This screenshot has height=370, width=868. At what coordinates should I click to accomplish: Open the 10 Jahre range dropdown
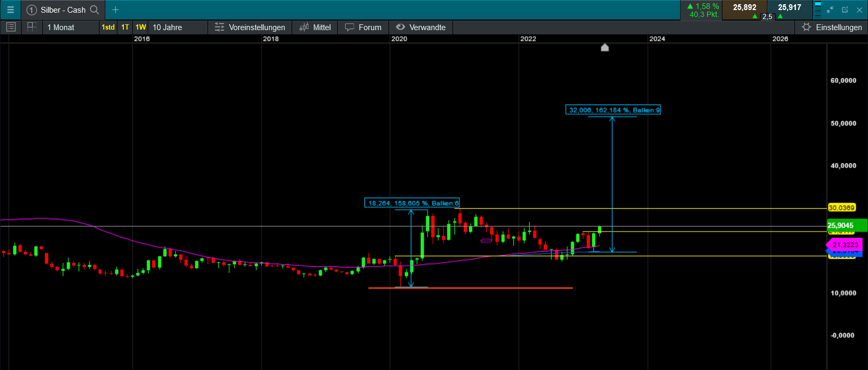pos(178,27)
